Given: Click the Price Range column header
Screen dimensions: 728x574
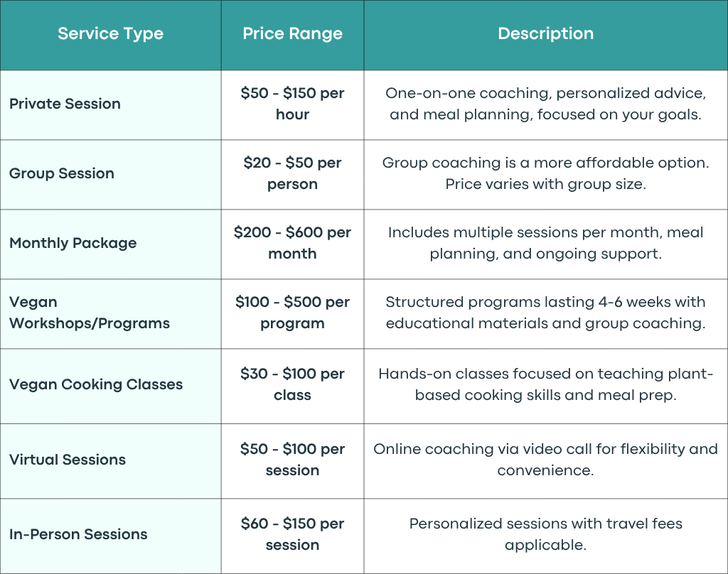Looking at the screenshot, I should tap(292, 34).
